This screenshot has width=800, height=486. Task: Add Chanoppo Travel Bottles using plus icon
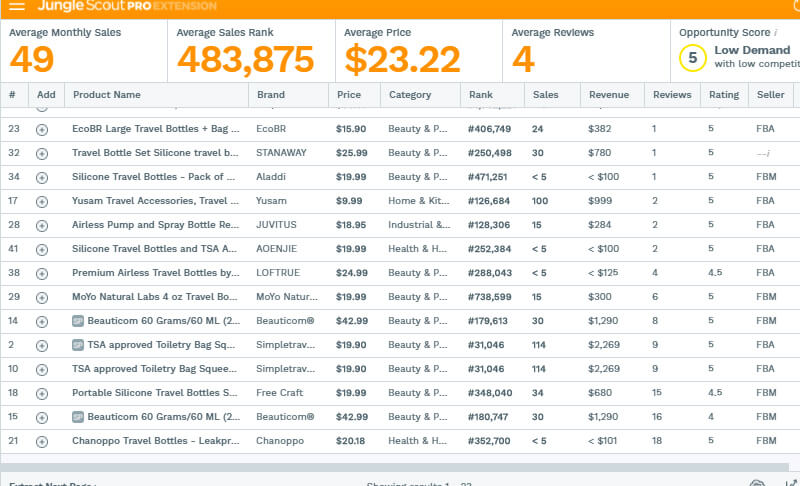(42, 441)
